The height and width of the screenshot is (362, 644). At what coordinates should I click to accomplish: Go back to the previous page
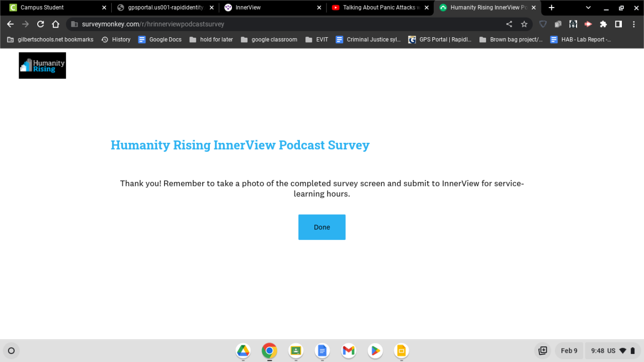pyautogui.click(x=11, y=24)
